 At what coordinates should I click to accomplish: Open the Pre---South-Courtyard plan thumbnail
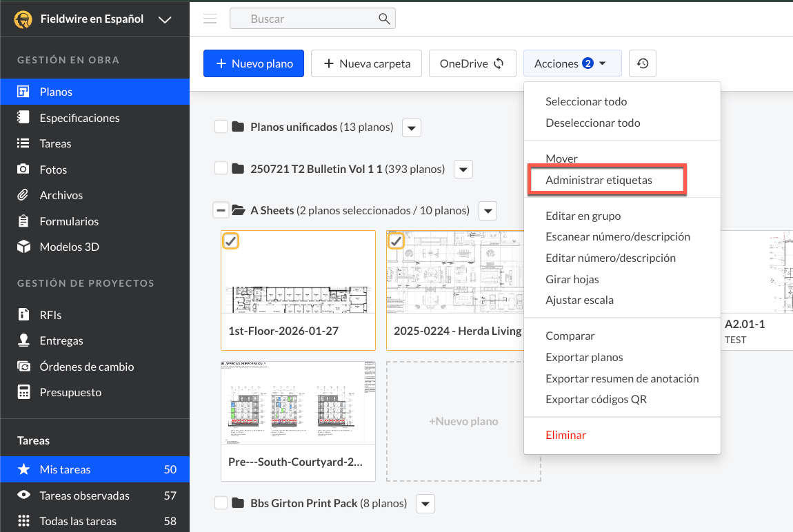298,403
